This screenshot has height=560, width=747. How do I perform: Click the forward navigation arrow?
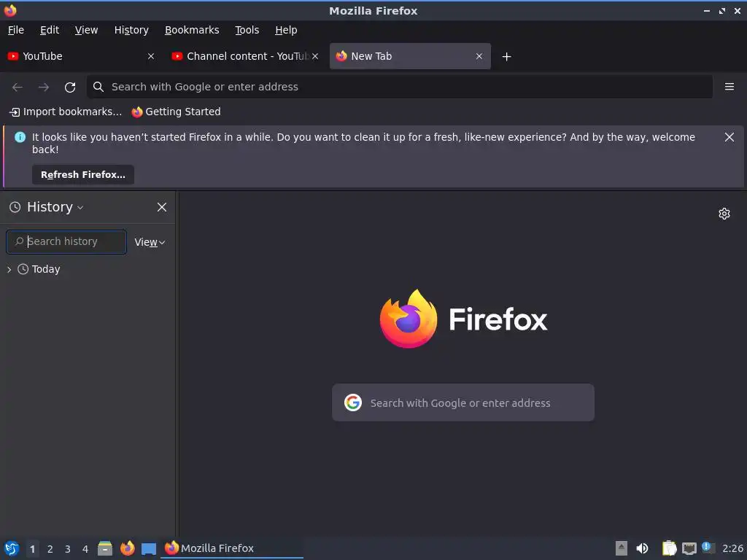pyautogui.click(x=44, y=87)
